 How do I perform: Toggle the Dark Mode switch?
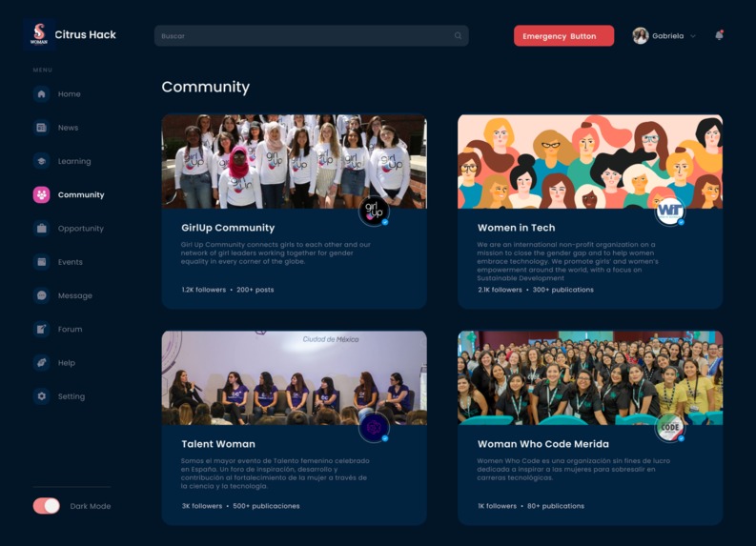[x=47, y=506]
